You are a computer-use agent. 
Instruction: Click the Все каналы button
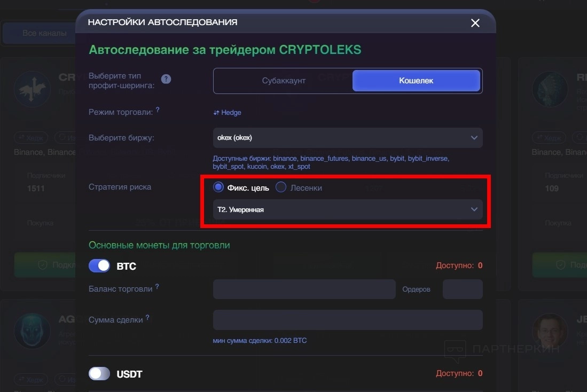pyautogui.click(x=44, y=33)
